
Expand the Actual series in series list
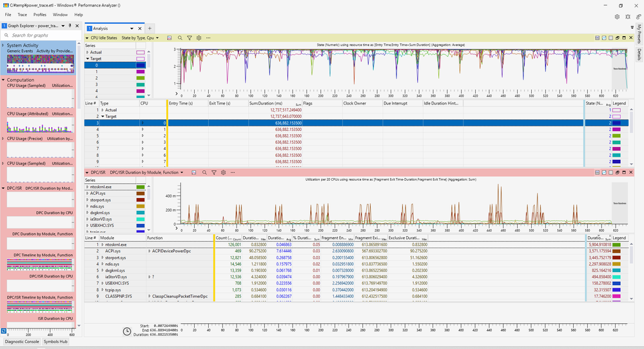click(x=88, y=52)
